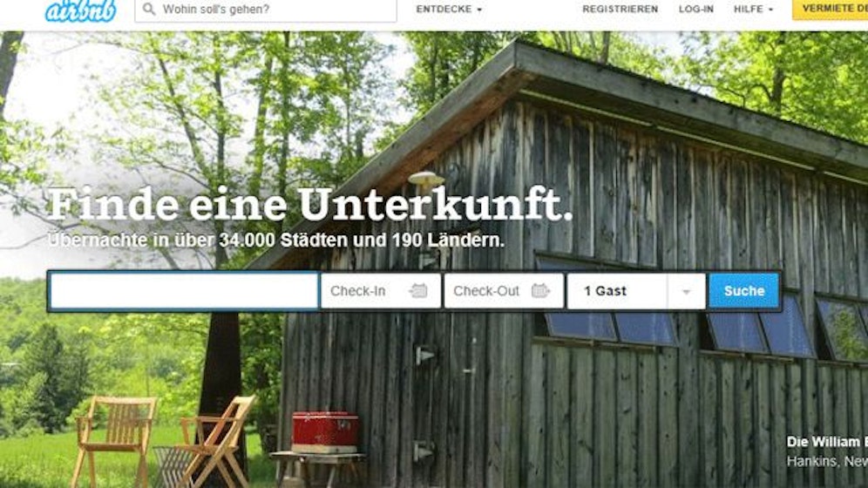Open the REGISTRIEREN link
The image size is (868, 488).
click(x=620, y=10)
